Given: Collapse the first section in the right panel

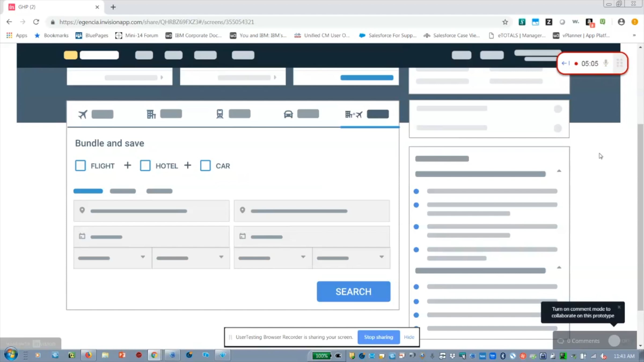Looking at the screenshot, I should click(x=559, y=171).
